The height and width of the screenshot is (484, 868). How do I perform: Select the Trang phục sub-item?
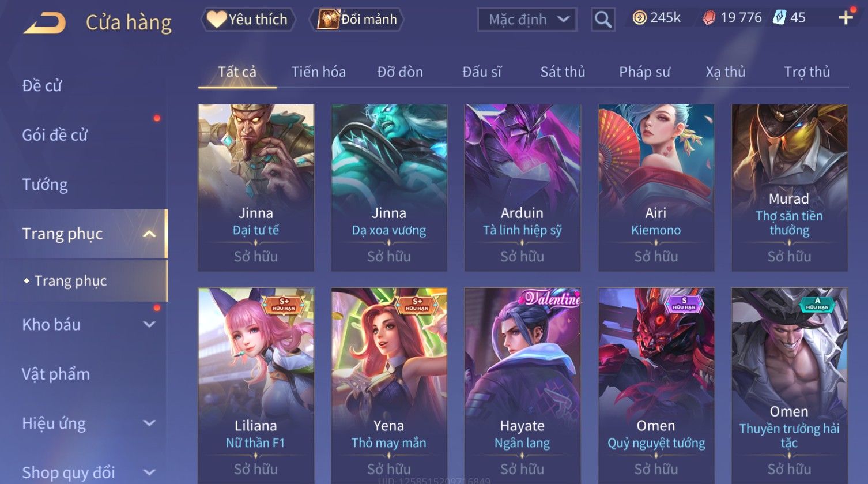coord(70,281)
